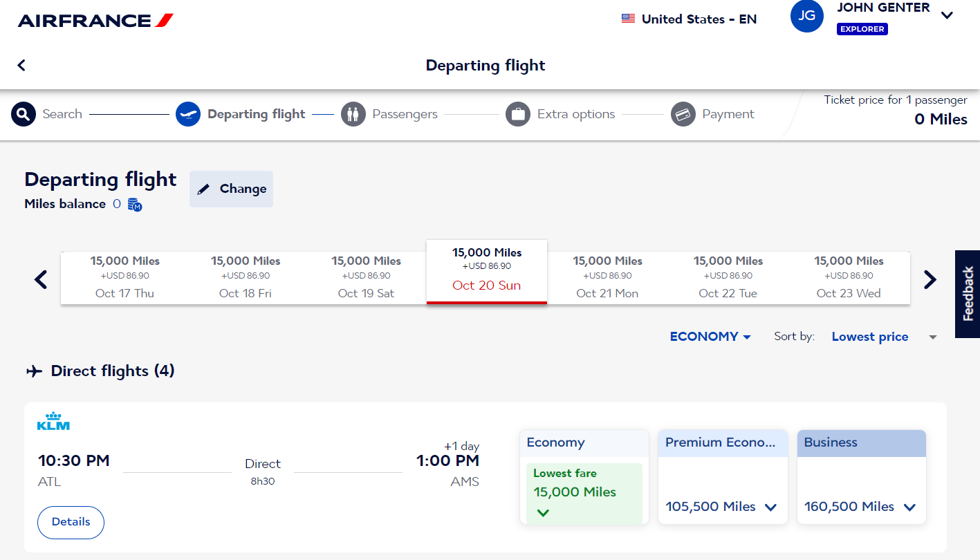Click the Payment credit card icon
This screenshot has height=560, width=980.
(683, 114)
